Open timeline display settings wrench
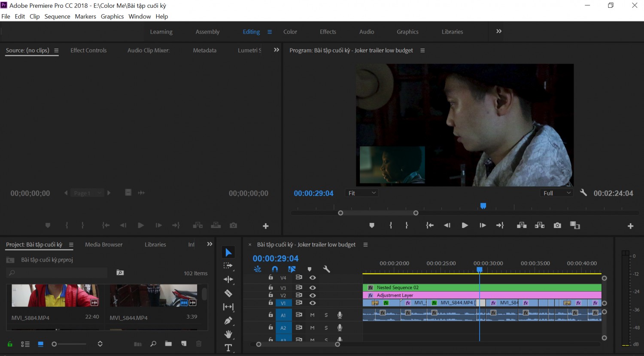Image resolution: width=644 pixels, height=356 pixels. point(326,269)
